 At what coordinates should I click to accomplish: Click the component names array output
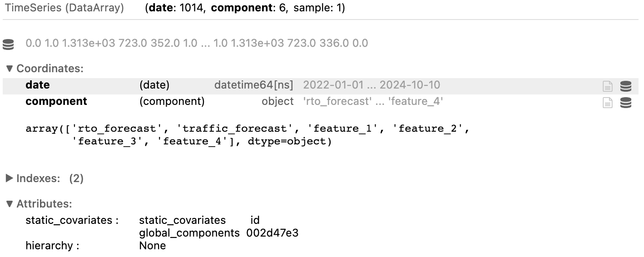248,135
